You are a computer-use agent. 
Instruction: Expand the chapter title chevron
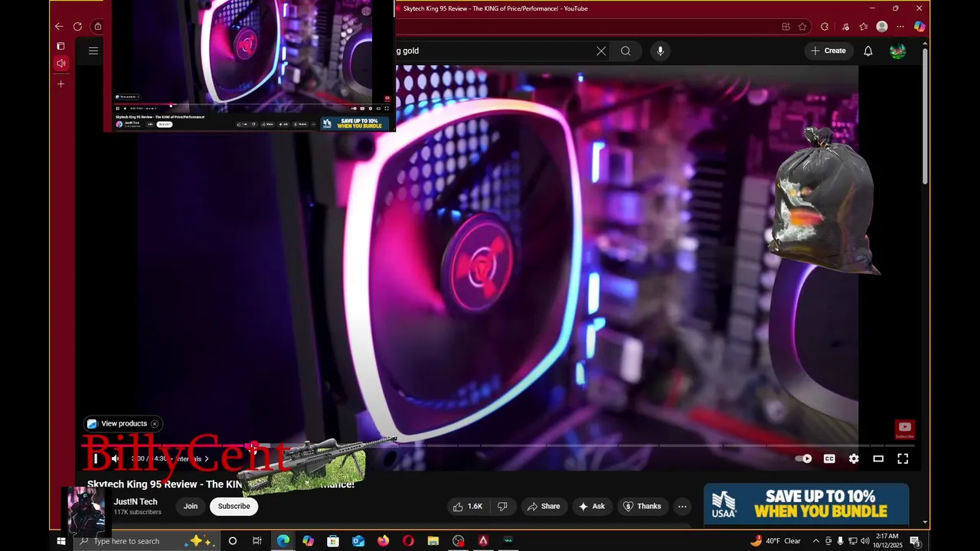tap(206, 459)
